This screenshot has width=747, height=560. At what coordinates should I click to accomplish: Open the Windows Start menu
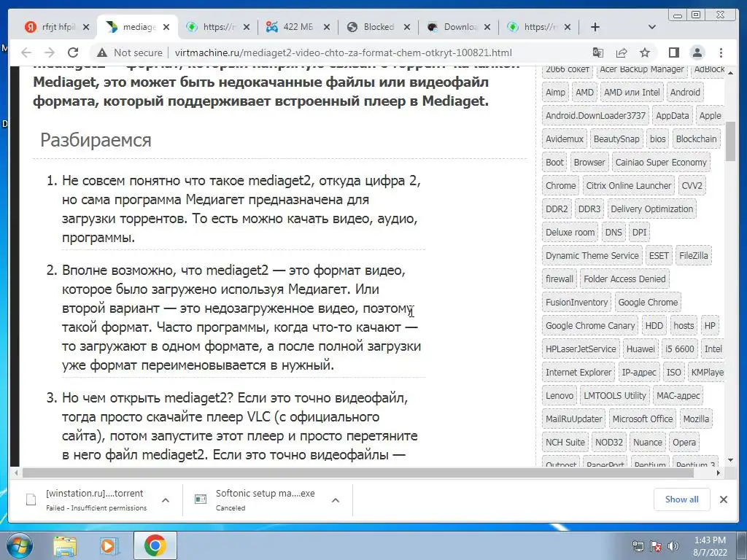18,545
